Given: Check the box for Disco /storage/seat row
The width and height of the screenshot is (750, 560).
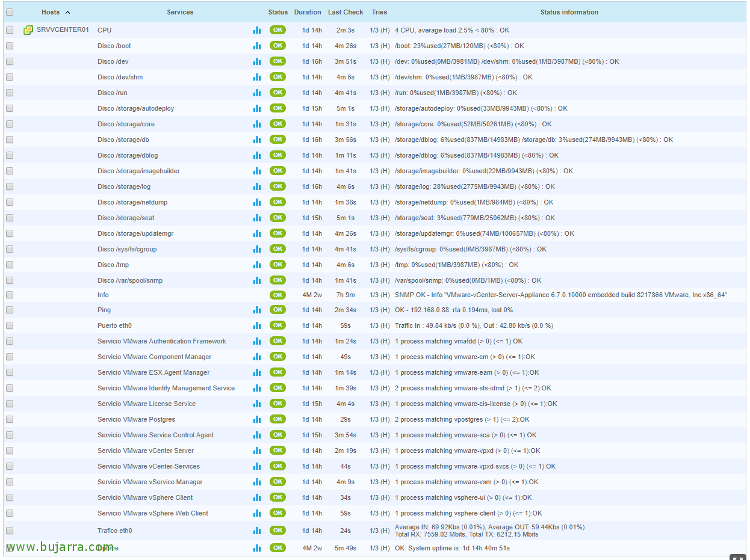Looking at the screenshot, I should (10, 218).
